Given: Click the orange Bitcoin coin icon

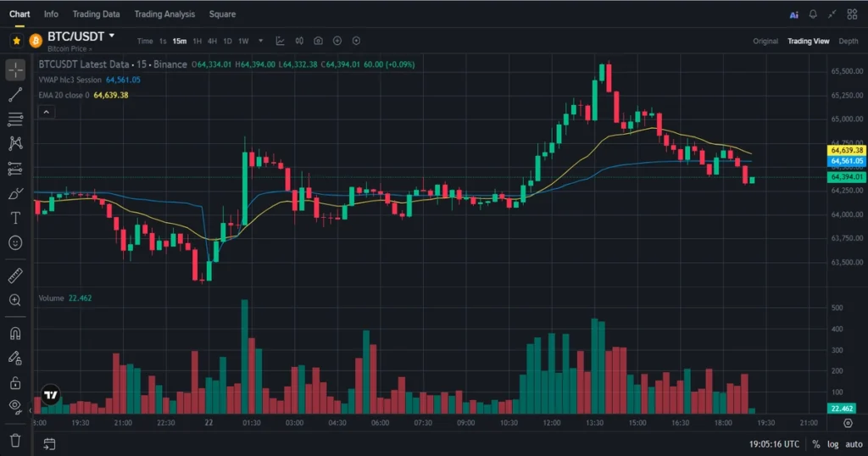Looking at the screenshot, I should pos(36,41).
